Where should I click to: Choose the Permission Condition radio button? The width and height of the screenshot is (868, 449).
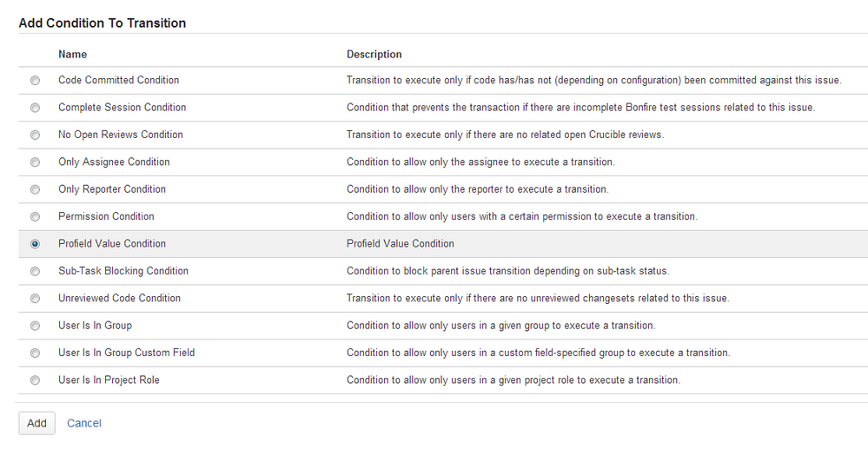click(x=35, y=217)
